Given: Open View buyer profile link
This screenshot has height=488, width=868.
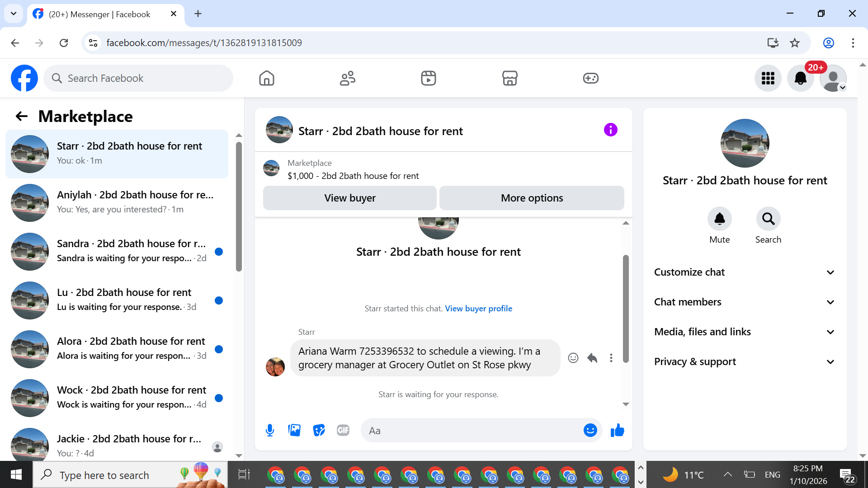Looking at the screenshot, I should click(478, 308).
